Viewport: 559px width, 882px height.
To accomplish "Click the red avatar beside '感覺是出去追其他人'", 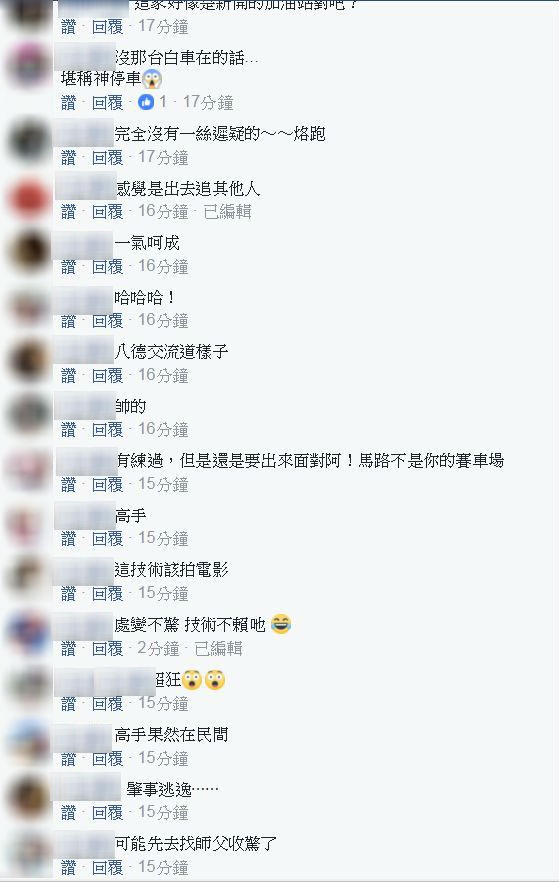I will 28,198.
